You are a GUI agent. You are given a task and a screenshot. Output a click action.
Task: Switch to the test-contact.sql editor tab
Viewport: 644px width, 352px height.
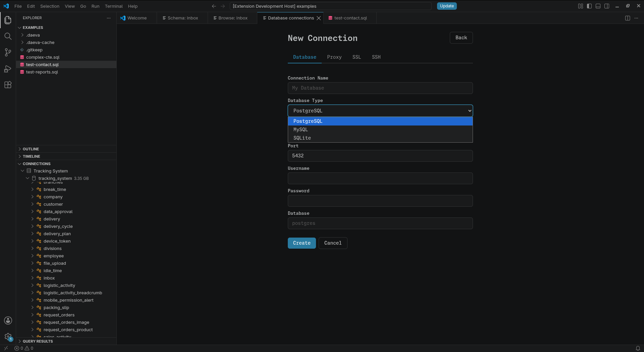click(x=350, y=18)
